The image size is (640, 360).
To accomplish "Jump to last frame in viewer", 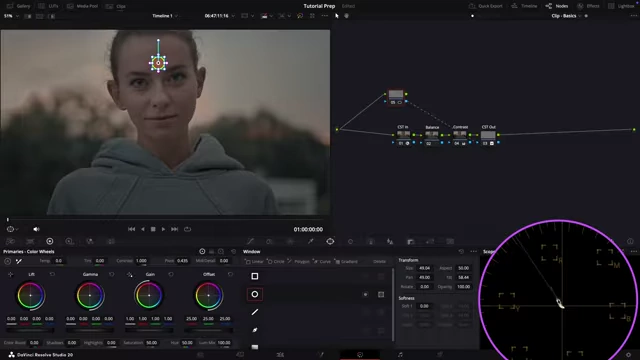I will tap(175, 229).
